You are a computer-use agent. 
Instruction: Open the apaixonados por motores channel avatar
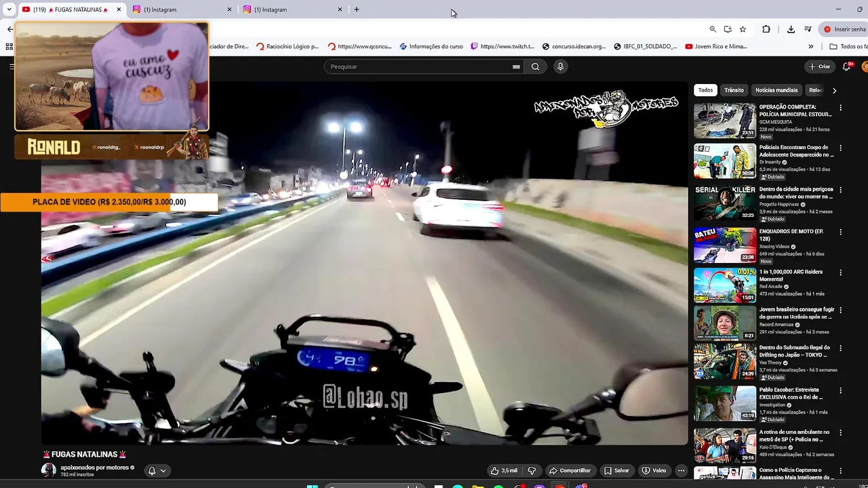(x=49, y=470)
